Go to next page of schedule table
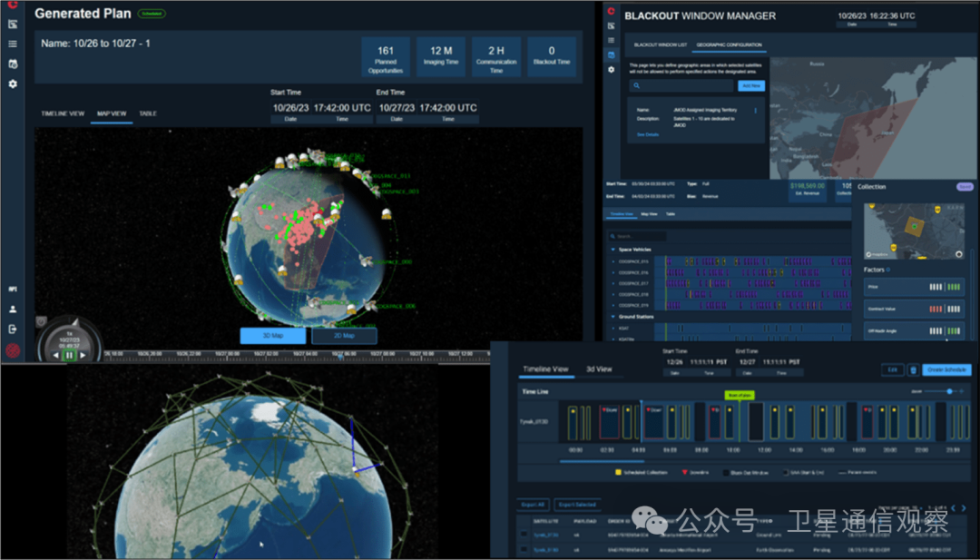Image resolution: width=980 pixels, height=560 pixels. [965, 508]
